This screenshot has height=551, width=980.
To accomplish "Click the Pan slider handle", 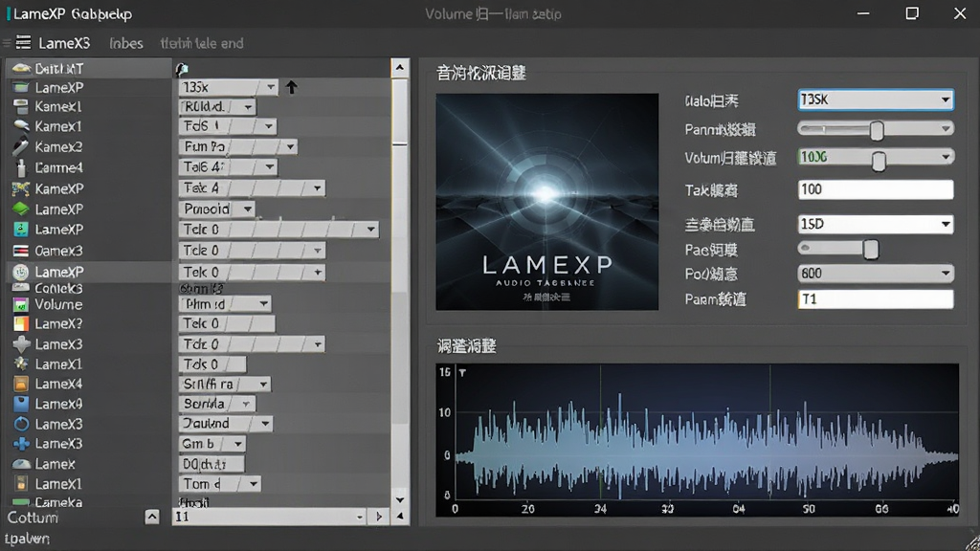I will point(877,130).
